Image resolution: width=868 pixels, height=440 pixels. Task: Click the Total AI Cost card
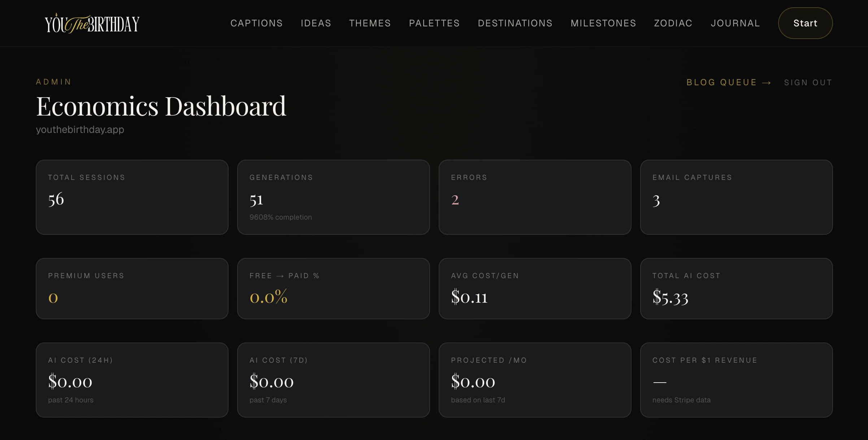click(736, 289)
